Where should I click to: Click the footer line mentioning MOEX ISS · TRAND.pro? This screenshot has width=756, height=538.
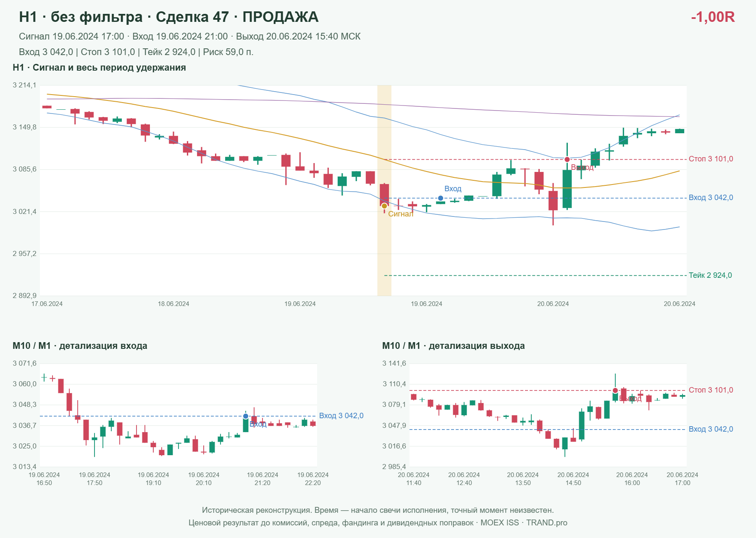pyautogui.click(x=378, y=523)
